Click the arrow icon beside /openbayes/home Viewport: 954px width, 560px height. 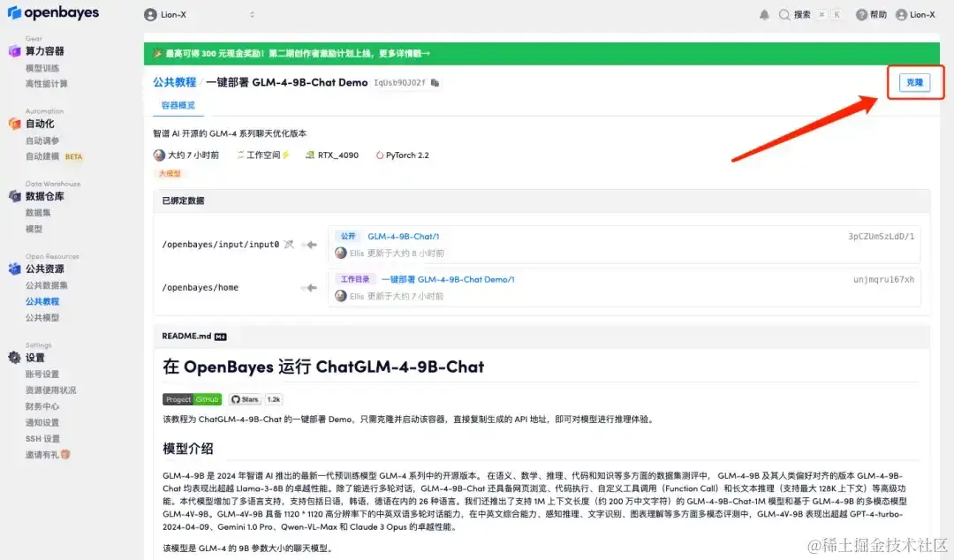(x=310, y=287)
